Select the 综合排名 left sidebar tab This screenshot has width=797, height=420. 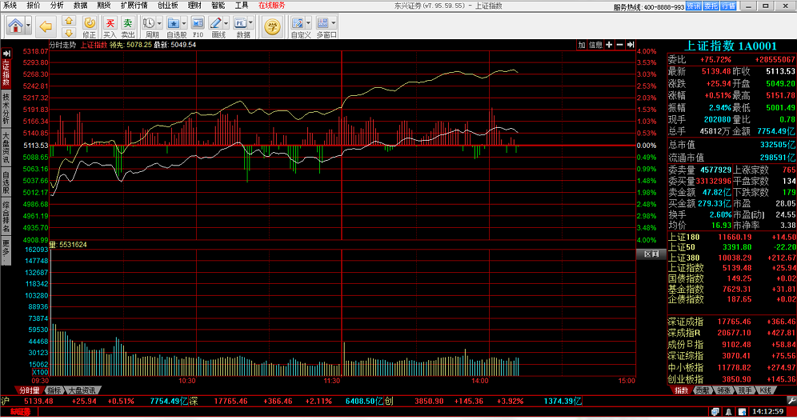coord(6,217)
